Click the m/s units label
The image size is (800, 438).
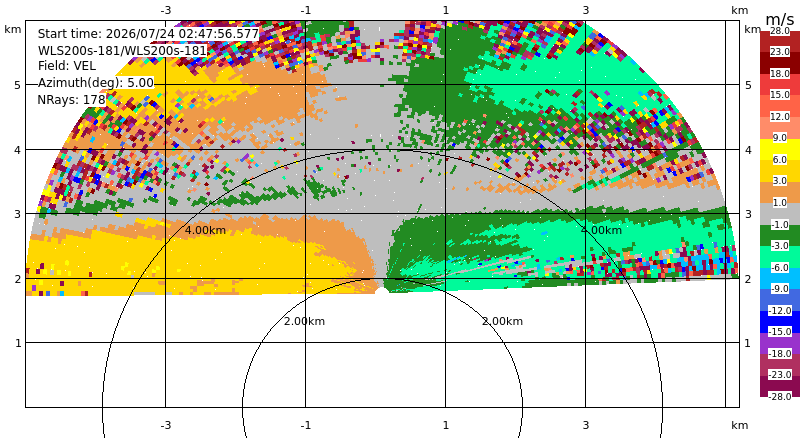780,19
